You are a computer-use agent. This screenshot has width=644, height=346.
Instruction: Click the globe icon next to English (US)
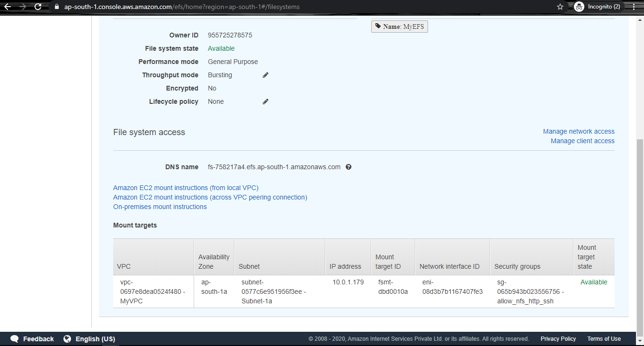(x=67, y=338)
